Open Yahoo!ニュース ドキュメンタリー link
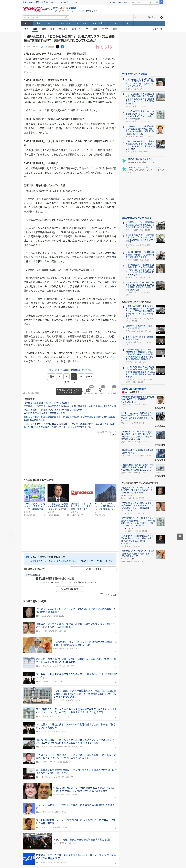186x868 pixels. coord(144,168)
